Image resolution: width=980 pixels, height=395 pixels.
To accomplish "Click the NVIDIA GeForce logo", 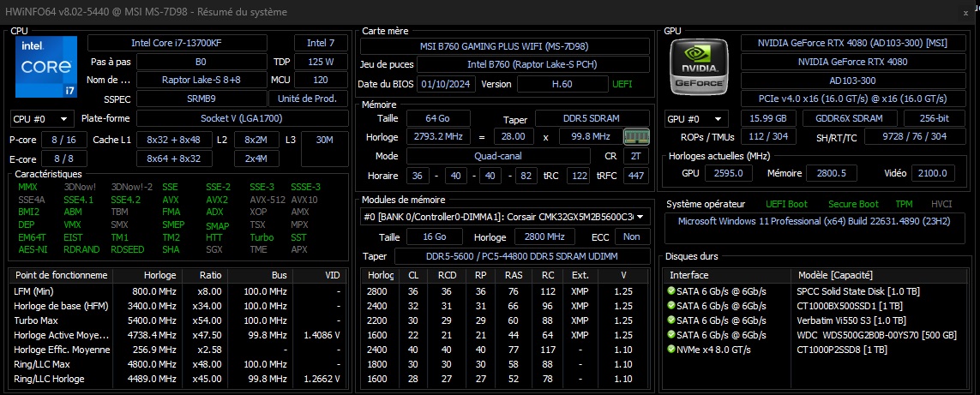I will click(700, 67).
